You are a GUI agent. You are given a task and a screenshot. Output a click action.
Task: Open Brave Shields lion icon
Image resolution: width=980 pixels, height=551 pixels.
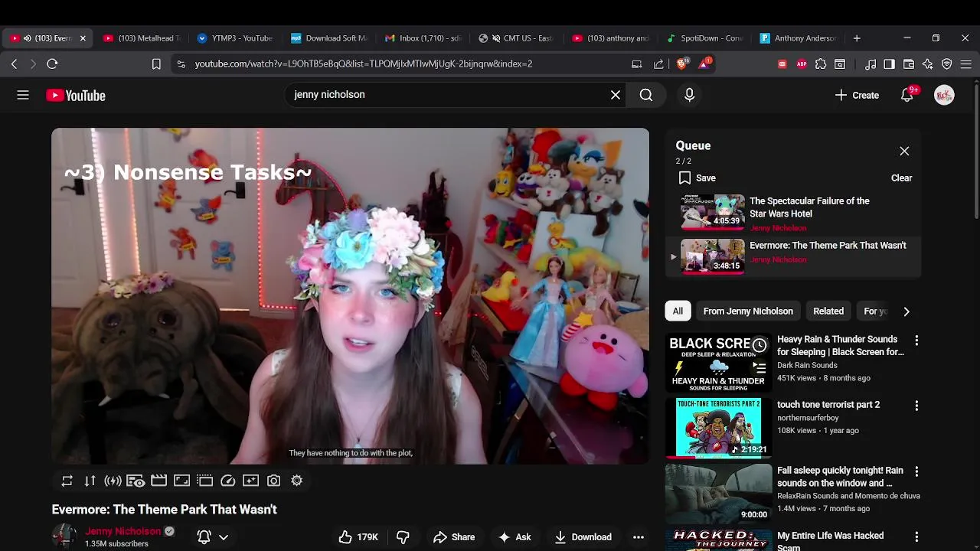coord(681,64)
